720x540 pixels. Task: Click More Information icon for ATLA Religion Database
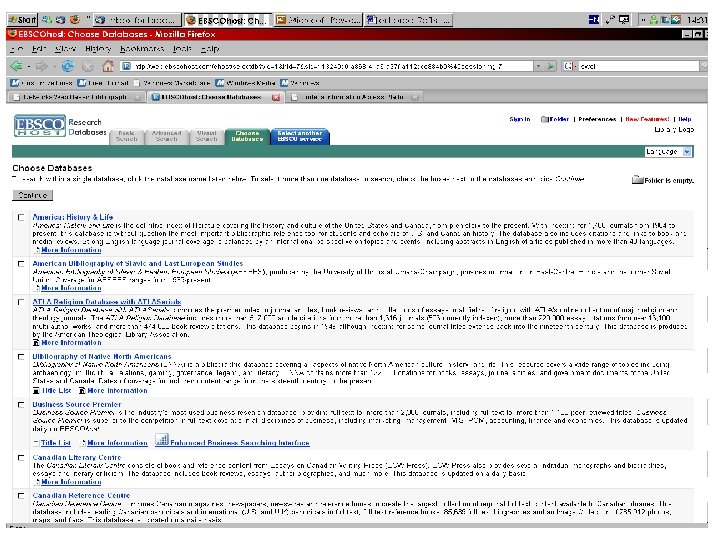[36, 343]
